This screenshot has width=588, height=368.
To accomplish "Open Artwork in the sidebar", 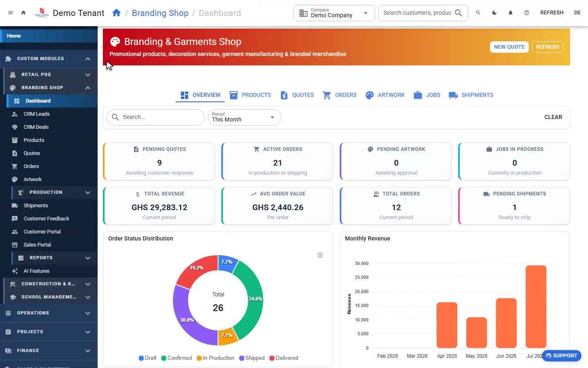I will (x=52, y=180).
